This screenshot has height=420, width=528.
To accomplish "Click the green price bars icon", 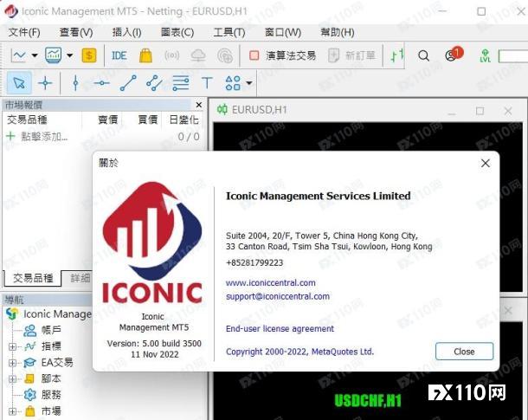I will coord(396,55).
